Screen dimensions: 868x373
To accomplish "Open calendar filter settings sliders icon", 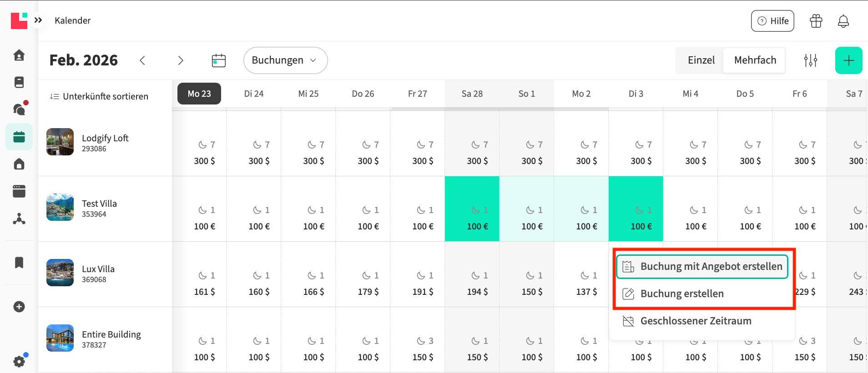I will 810,60.
